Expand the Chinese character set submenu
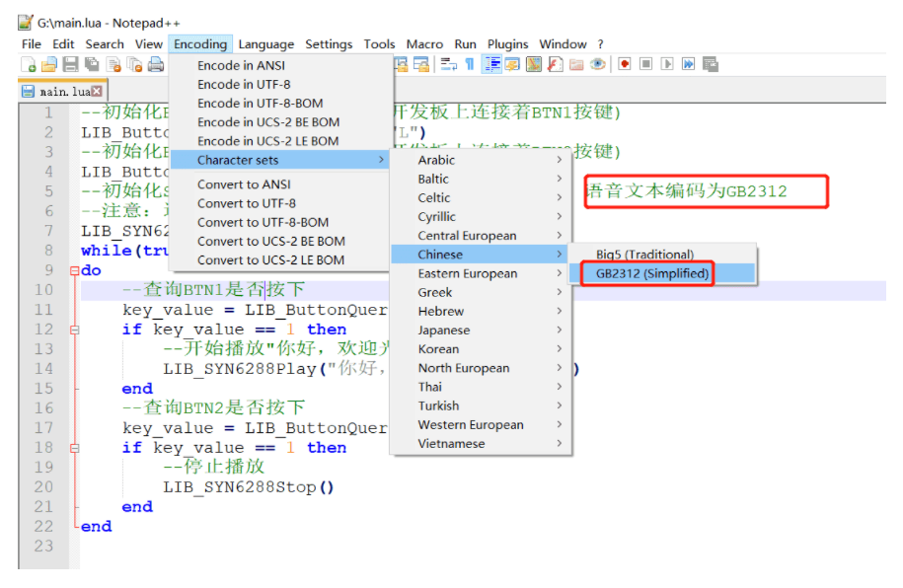This screenshot has width=903, height=588. coord(481,255)
